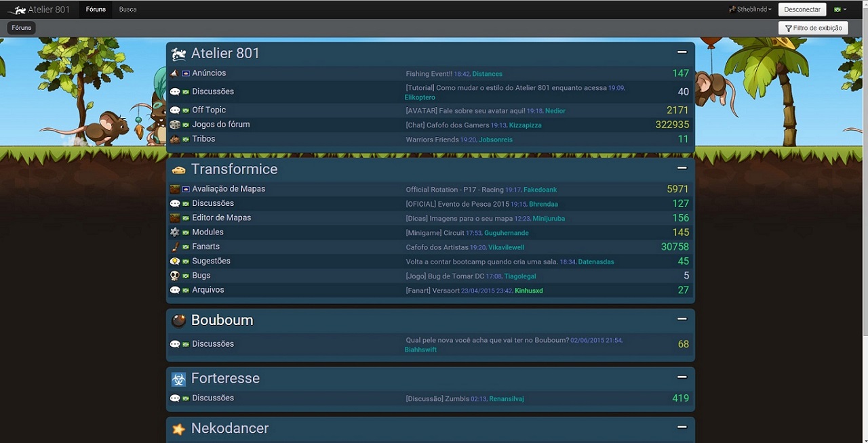Viewport: 868px width, 443px height.
Task: Click the Jogos do fórum dice icon
Action: pyautogui.click(x=174, y=125)
